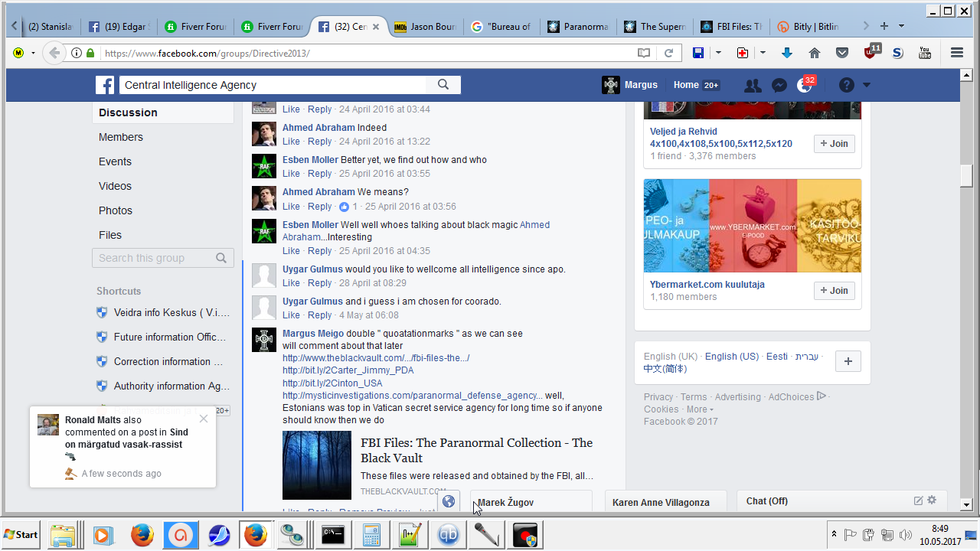Launch qBittorrent from the taskbar
This screenshot has height=551, width=980.
click(x=448, y=534)
